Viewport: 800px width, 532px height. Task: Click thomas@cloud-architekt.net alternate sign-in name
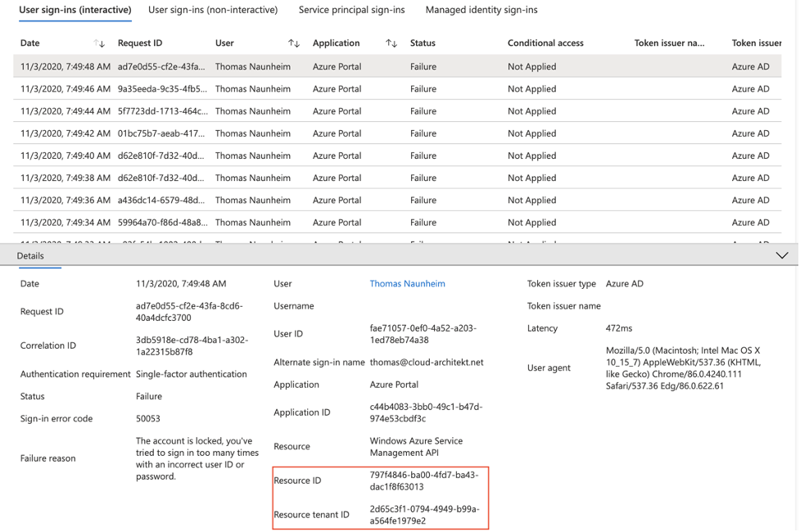427,363
